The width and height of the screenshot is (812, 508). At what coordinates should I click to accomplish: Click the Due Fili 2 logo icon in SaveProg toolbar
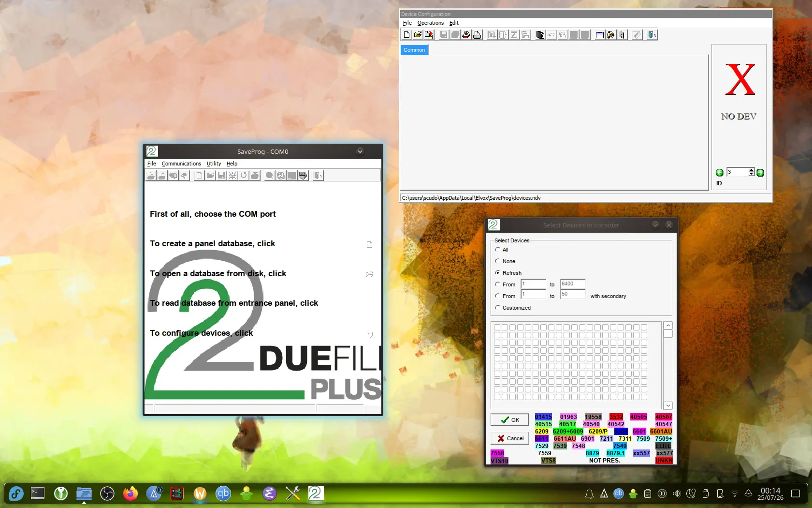click(281, 176)
